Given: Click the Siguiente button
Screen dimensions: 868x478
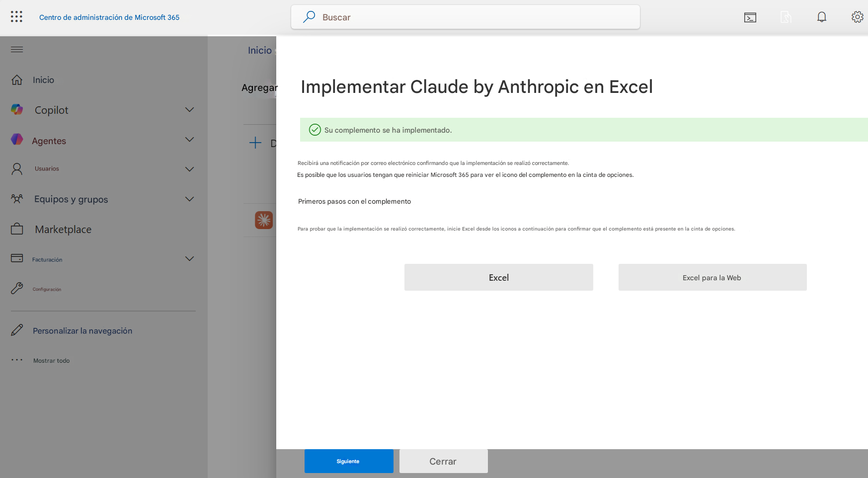Looking at the screenshot, I should 349,461.
